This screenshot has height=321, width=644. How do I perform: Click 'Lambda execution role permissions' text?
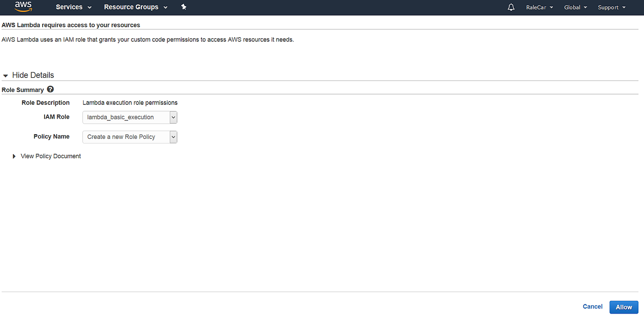130,103
